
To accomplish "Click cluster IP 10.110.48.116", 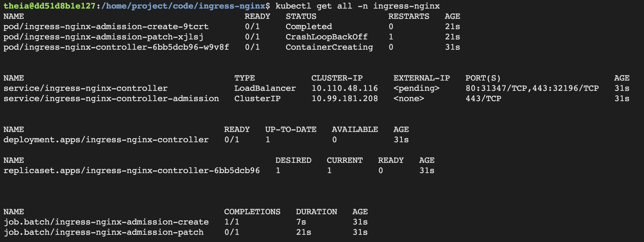I will coord(345,88).
